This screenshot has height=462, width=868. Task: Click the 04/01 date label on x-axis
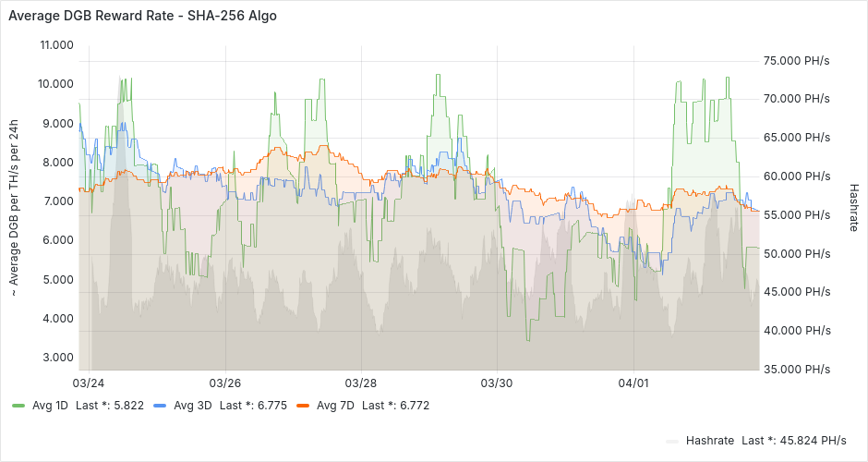click(633, 383)
